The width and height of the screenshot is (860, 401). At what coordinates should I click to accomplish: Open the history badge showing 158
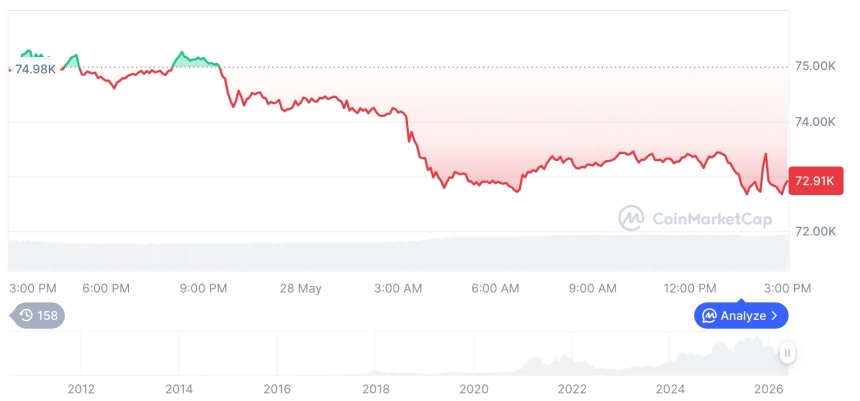(37, 315)
